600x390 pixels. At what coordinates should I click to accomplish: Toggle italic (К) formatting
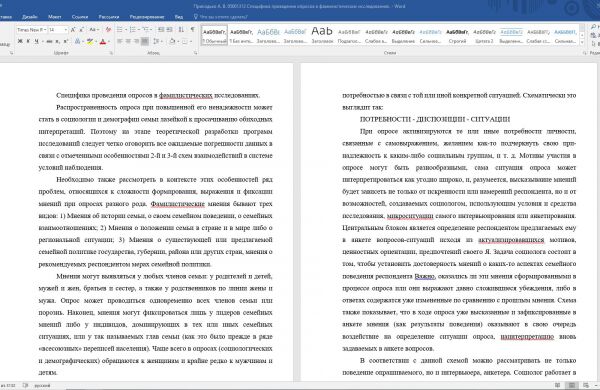pos(28,41)
